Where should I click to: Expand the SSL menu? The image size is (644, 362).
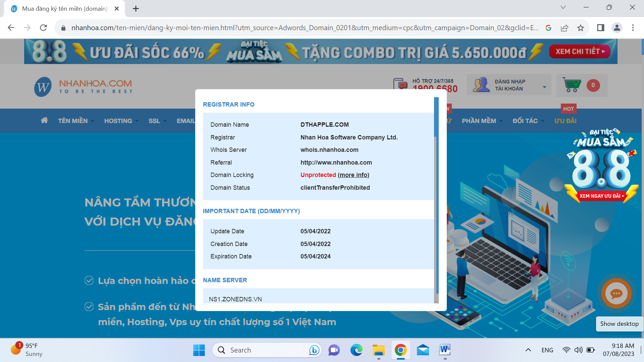click(x=157, y=121)
